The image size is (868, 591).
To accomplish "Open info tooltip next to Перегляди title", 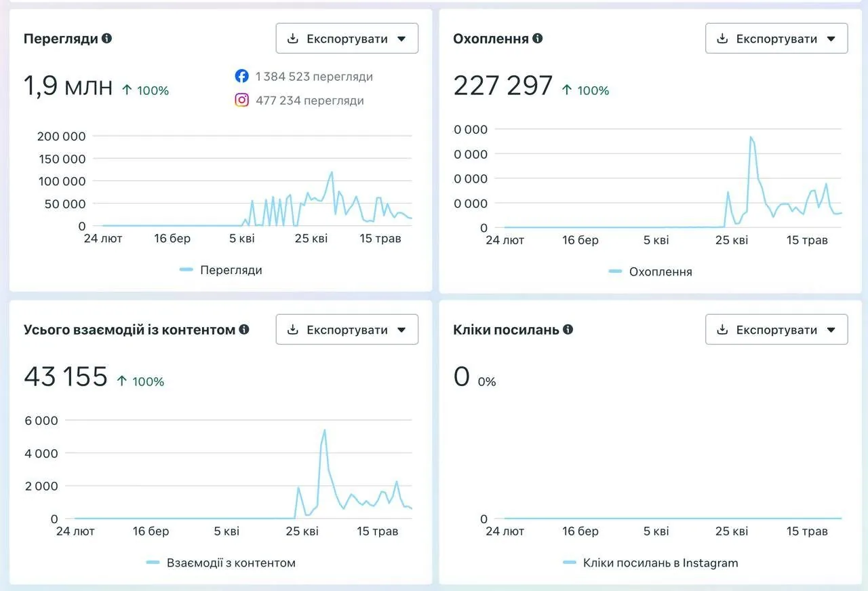I will (106, 39).
